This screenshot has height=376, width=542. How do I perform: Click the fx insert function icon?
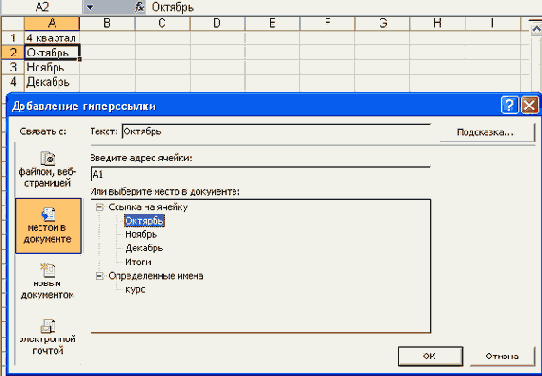pyautogui.click(x=139, y=7)
